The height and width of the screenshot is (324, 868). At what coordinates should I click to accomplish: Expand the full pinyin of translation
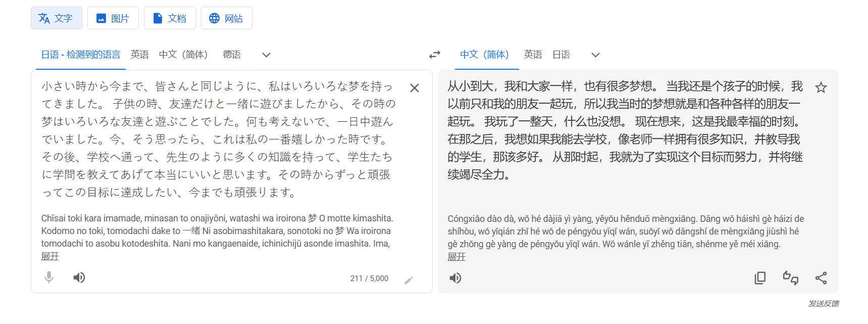click(x=456, y=257)
